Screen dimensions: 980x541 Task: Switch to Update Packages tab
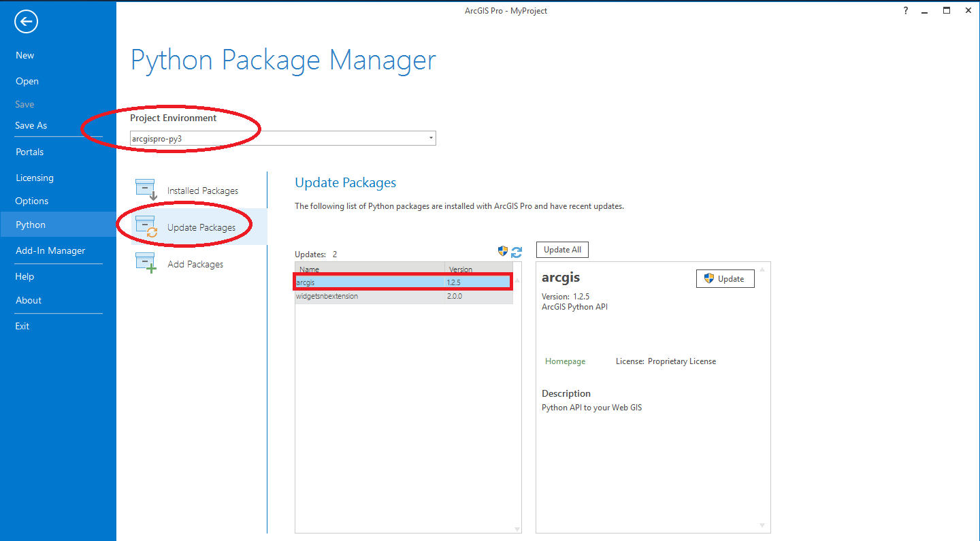(199, 227)
